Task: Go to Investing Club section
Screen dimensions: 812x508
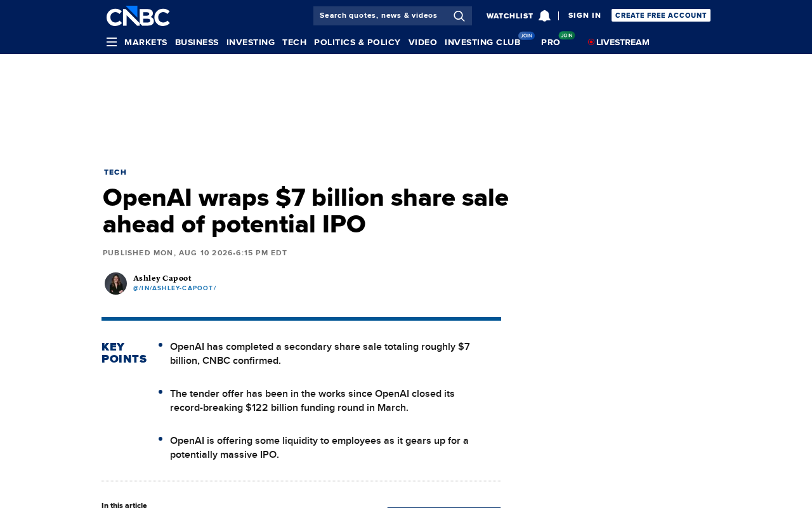Action: 483,42
